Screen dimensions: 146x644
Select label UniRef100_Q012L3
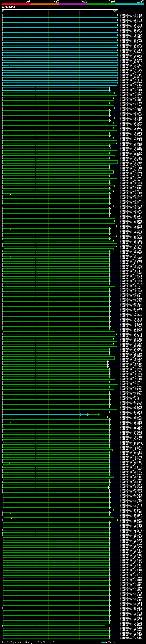pos(131,93)
